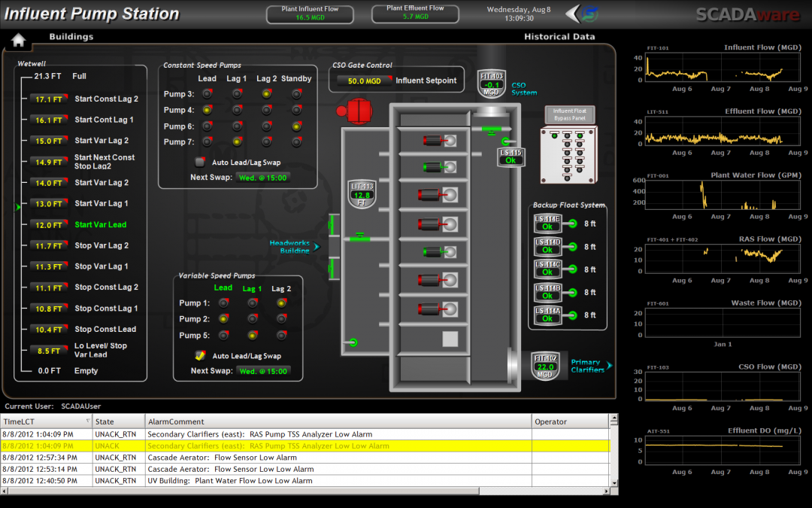Select the FIT-103 CSO flow meter
This screenshot has height=508, width=812.
coord(492,83)
